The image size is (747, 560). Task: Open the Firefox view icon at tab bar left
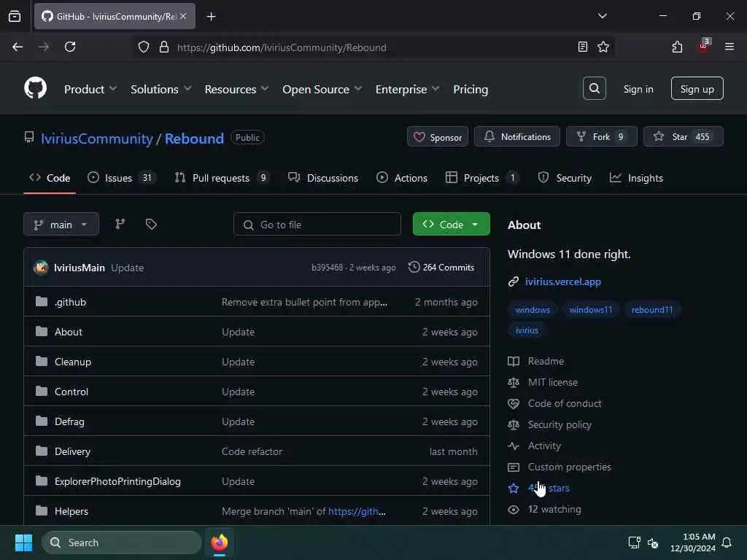[x=15, y=16]
